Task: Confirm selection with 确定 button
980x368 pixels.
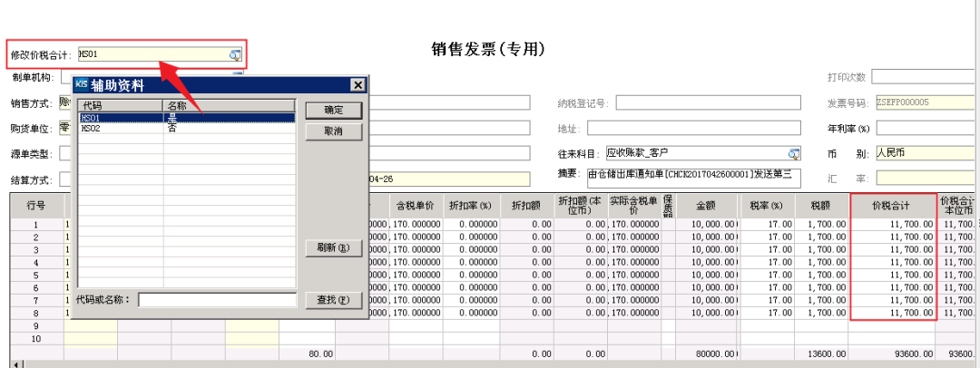Action: point(334,110)
